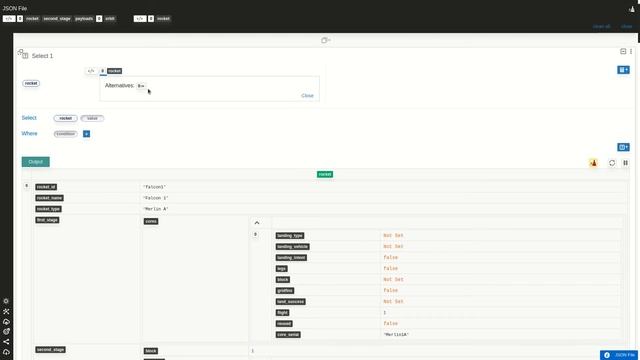Click the condition pill next to Where

[65, 134]
